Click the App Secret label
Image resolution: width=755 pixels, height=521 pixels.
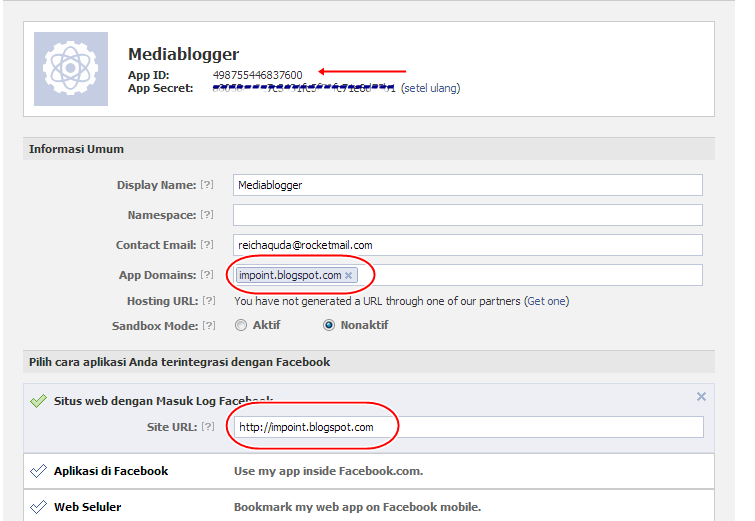[160, 88]
